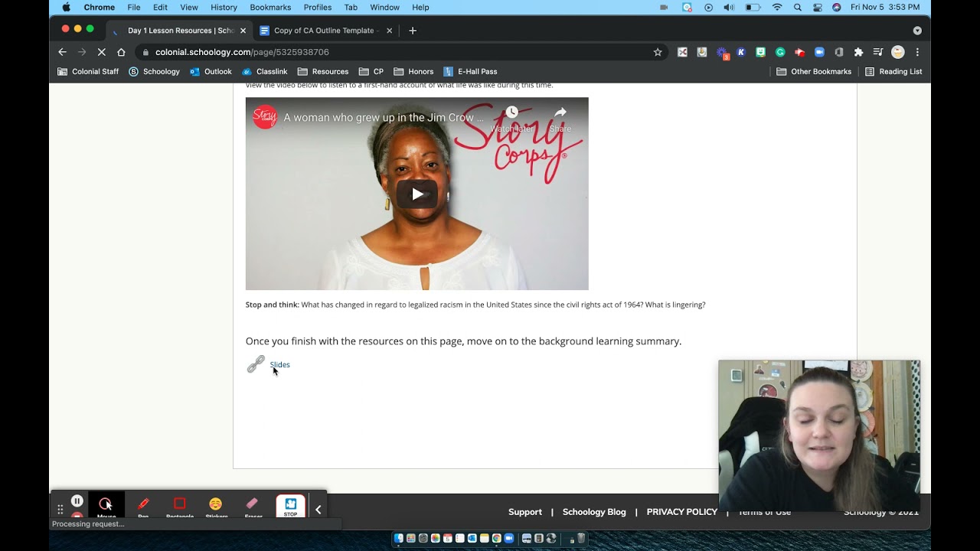This screenshot has width=980, height=551.
Task: Open the History menu
Action: click(224, 7)
